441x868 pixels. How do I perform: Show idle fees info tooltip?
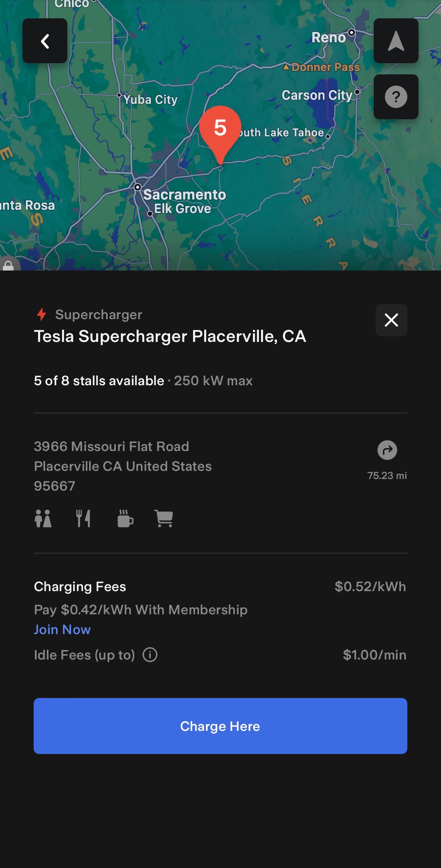[150, 655]
